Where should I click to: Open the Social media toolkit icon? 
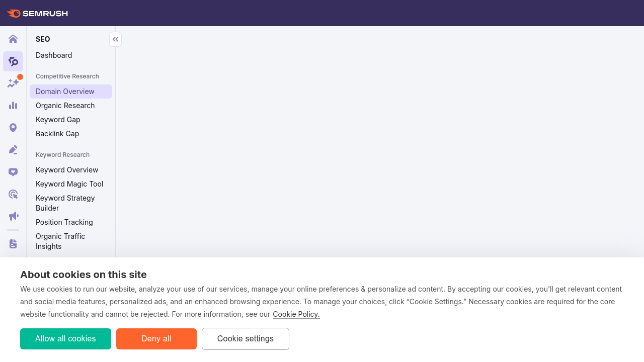13,171
